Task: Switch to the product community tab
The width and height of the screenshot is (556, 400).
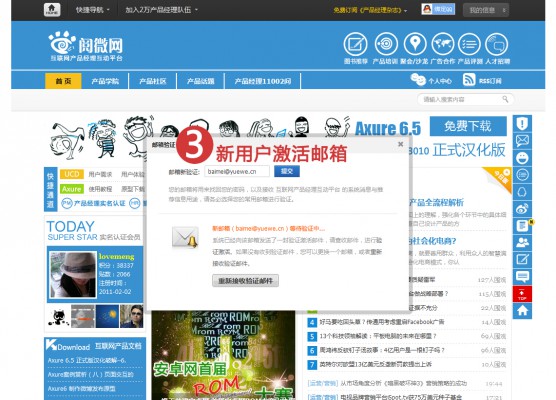Action: 152,81
